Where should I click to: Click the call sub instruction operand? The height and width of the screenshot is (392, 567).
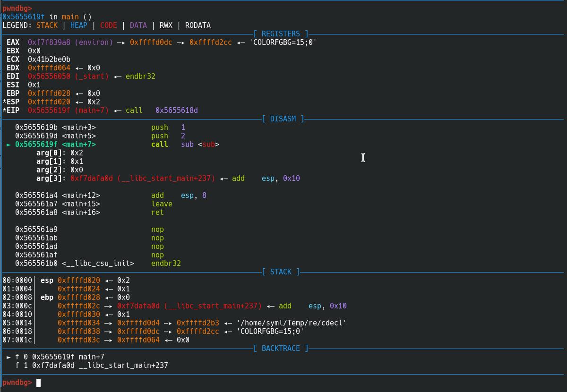pyautogui.click(x=200, y=145)
